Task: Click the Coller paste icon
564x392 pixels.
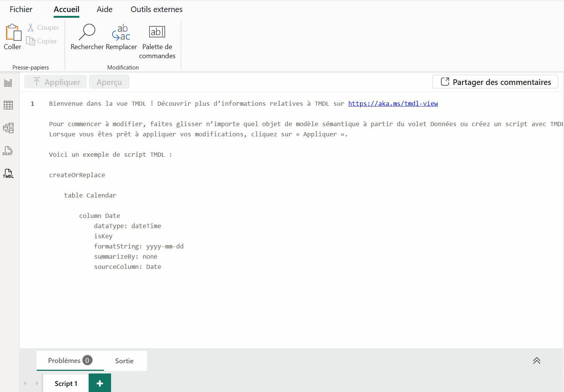Action: [13, 33]
